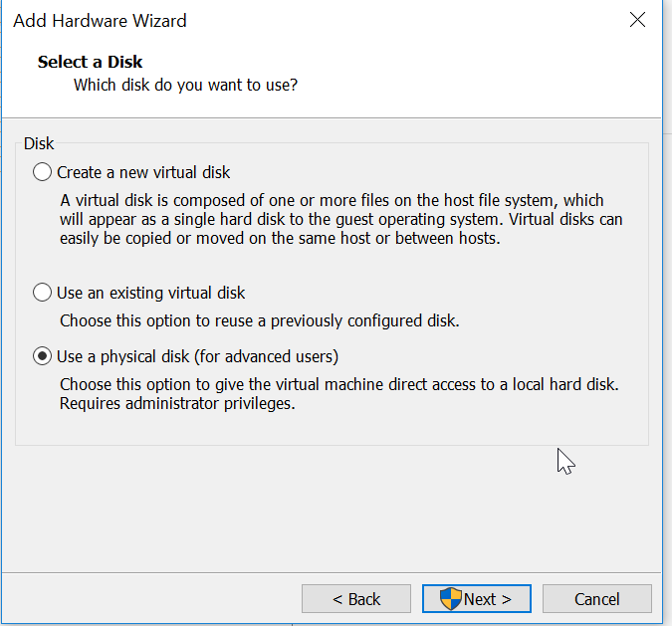672x626 pixels.
Task: Close the wizard with the X button
Action: (638, 20)
